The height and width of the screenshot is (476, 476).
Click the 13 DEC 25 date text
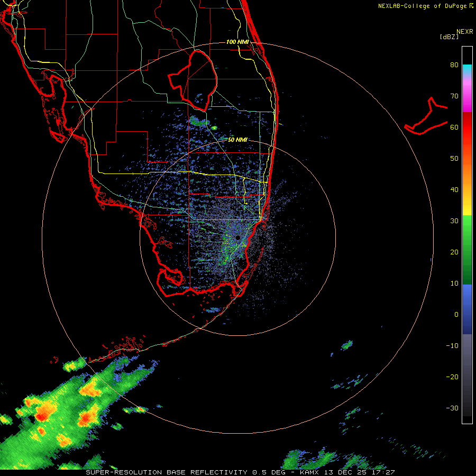[345, 472]
